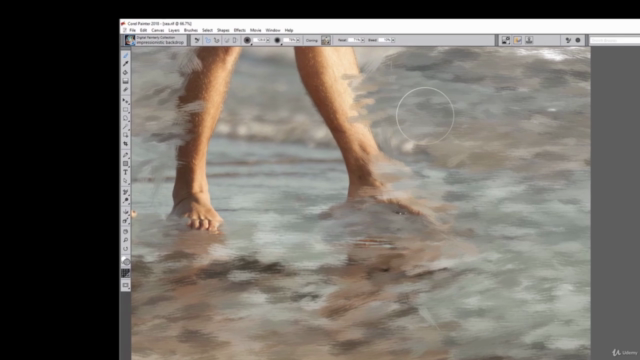Image resolution: width=640 pixels, height=360 pixels.
Task: Toggle the third panel icon on the right
Action: coord(529,40)
